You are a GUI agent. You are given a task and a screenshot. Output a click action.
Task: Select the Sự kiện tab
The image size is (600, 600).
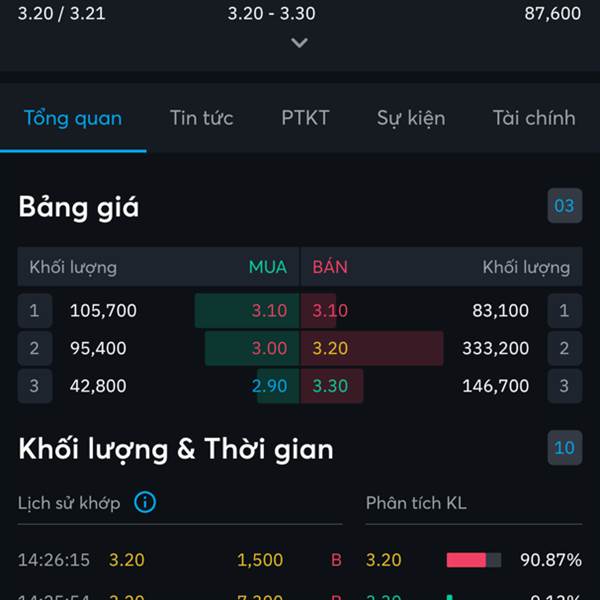coord(411,118)
